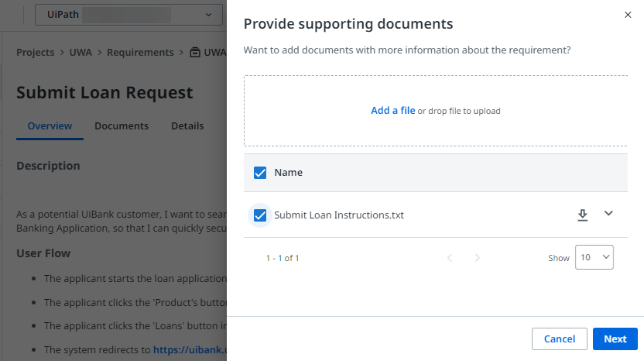The image size is (644, 361).
Task: Go to Requirements in breadcrumb
Action: (139, 53)
